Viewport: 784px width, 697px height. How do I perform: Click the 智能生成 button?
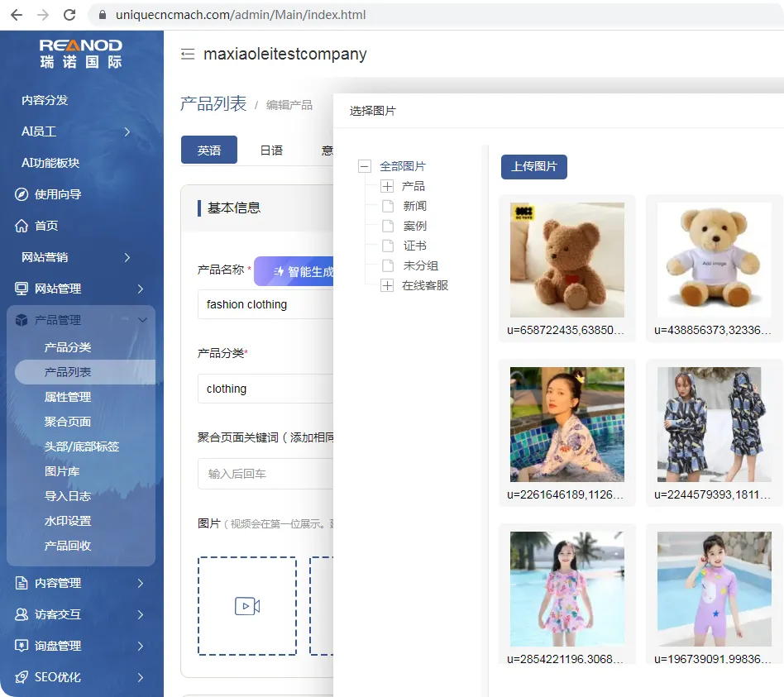(294, 271)
